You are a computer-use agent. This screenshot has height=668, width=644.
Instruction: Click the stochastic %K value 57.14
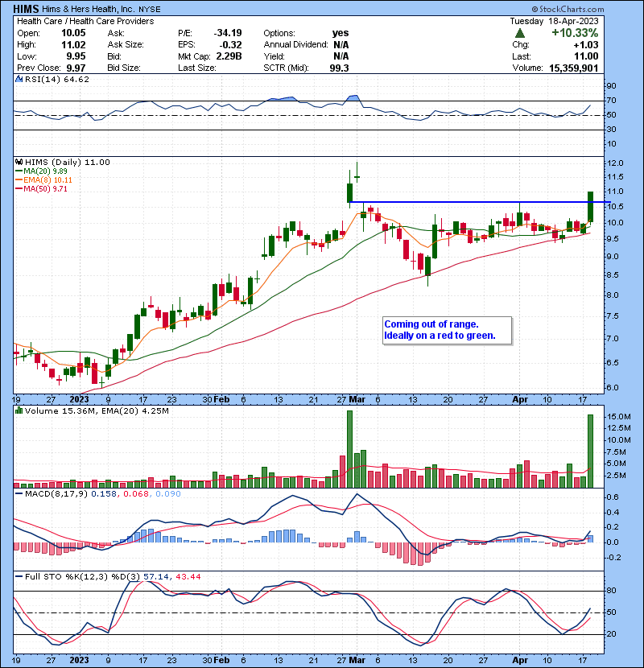tap(156, 577)
